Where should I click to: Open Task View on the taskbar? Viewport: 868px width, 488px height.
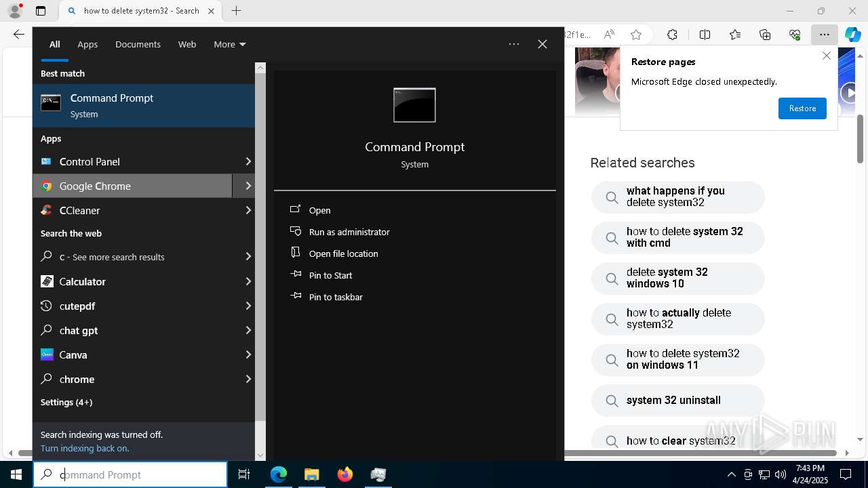(x=244, y=474)
